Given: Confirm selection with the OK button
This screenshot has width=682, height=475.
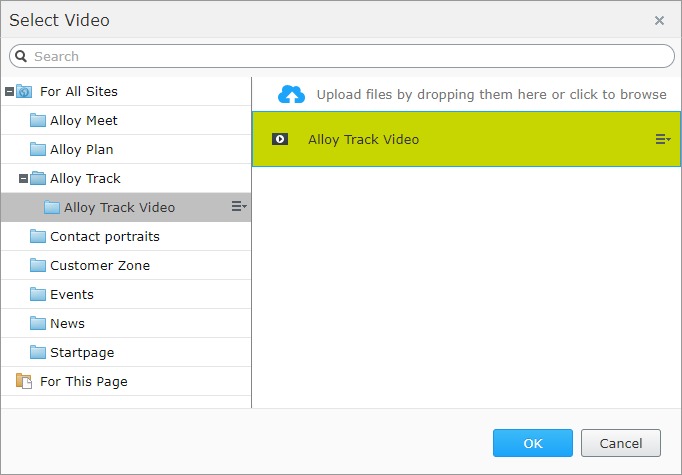Looking at the screenshot, I should [532, 443].
